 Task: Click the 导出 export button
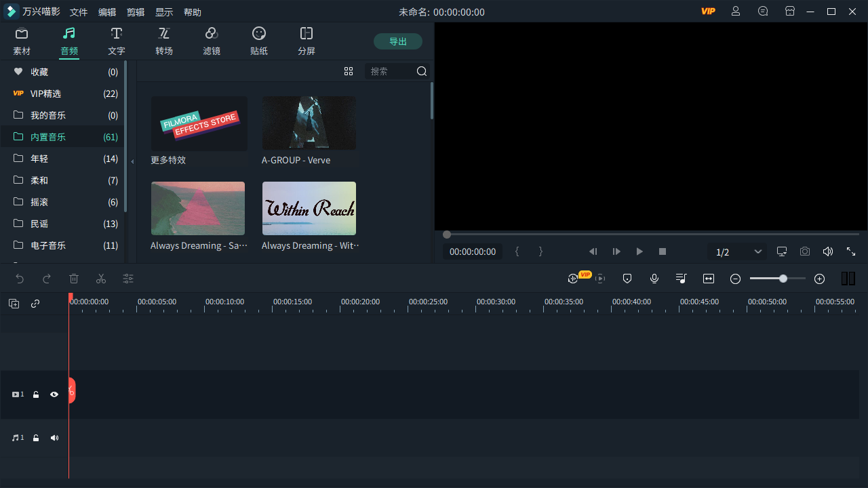[x=398, y=41]
